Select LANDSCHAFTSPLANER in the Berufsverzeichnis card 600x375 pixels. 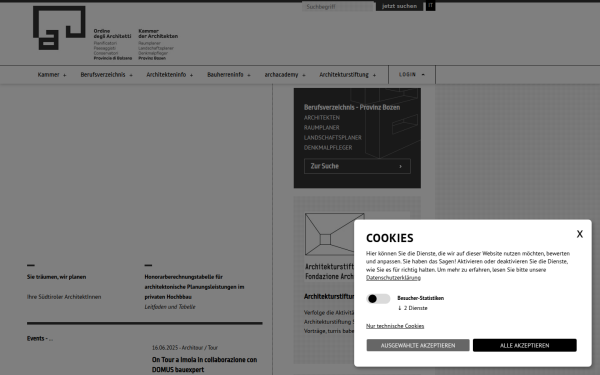[333, 137]
